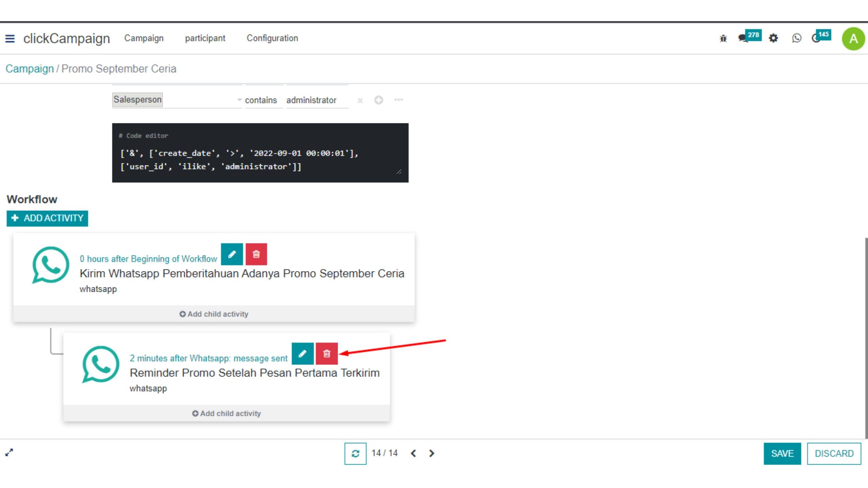868x488 pixels.
Task: Click the expand fullscreen arrows icon
Action: pos(9,452)
